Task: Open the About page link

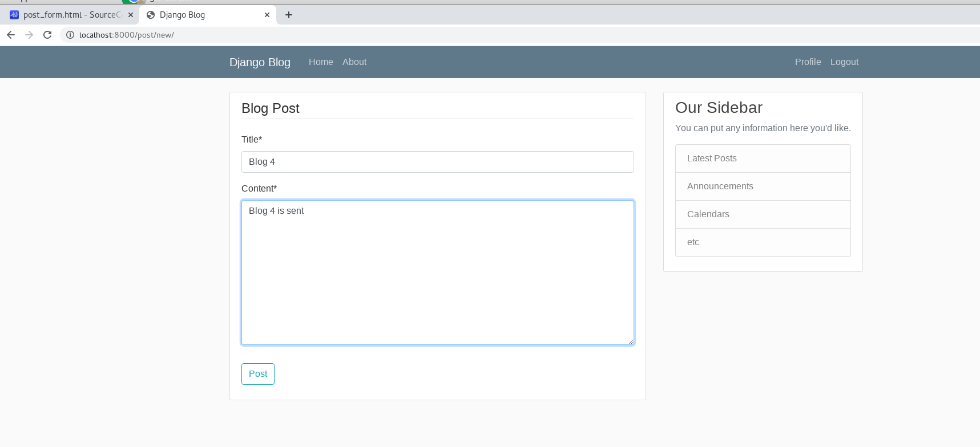Action: point(354,62)
